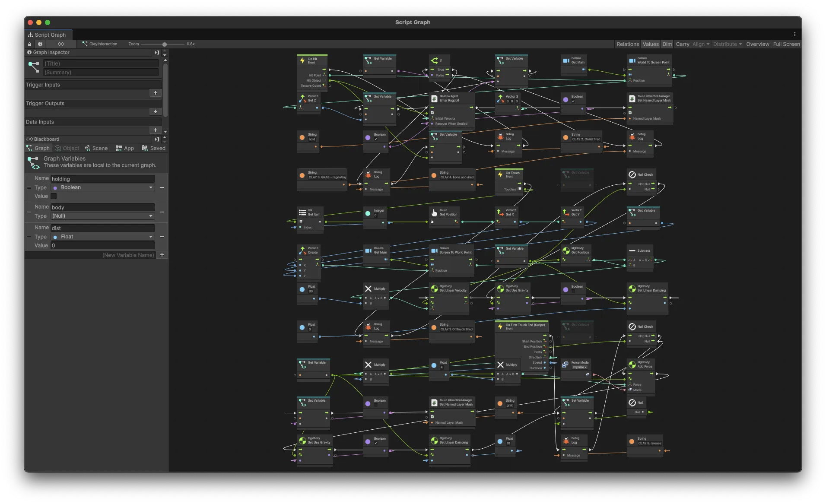Image resolution: width=826 pixels, height=504 pixels.
Task: Add a Trigger Input with plus button
Action: click(156, 93)
